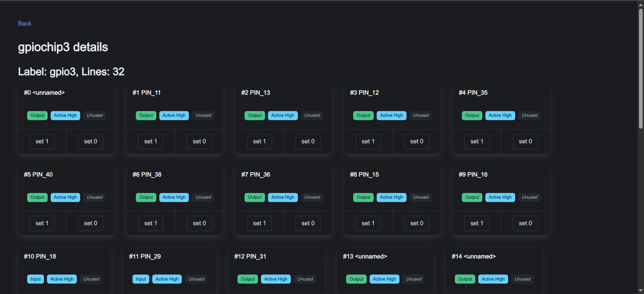Click Unused badge on PIN_40 card

(x=95, y=197)
